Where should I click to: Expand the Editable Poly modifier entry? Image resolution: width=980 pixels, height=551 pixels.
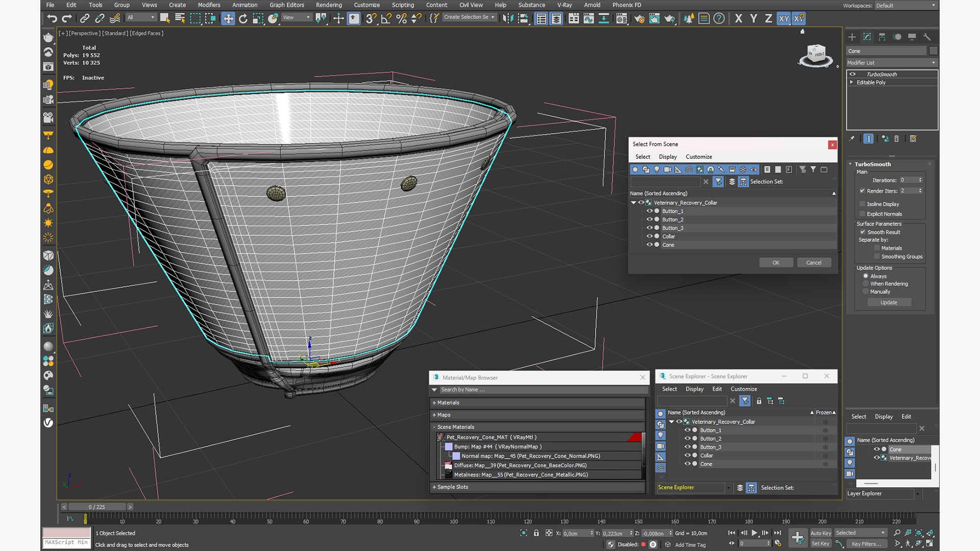[x=851, y=82]
